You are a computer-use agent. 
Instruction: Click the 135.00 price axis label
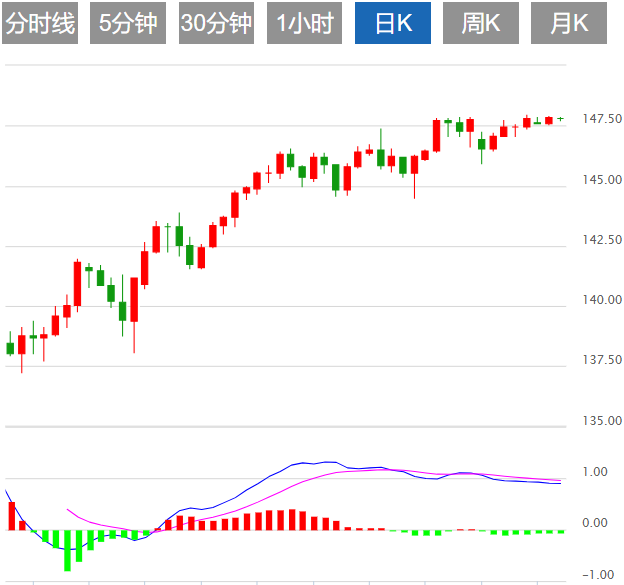[x=603, y=420]
